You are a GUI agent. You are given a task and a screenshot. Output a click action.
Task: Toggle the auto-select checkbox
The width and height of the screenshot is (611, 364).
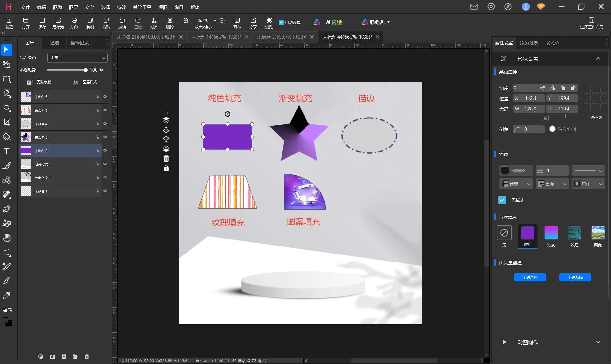pyautogui.click(x=281, y=22)
